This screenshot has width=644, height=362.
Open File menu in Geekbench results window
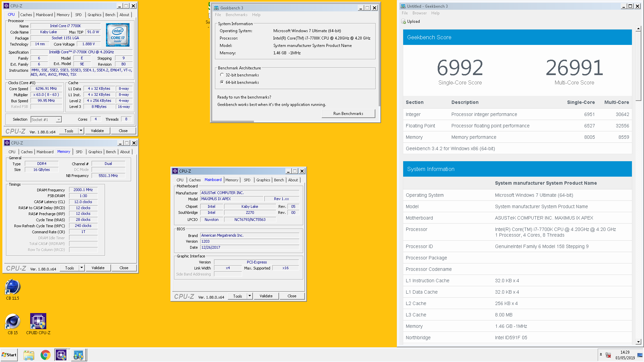(405, 13)
